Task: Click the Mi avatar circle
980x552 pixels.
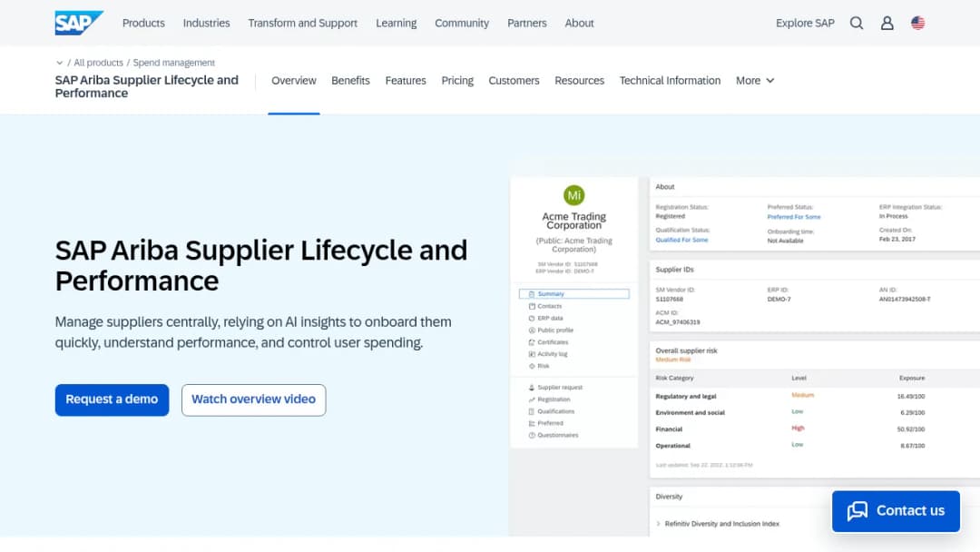Action: [x=573, y=195]
